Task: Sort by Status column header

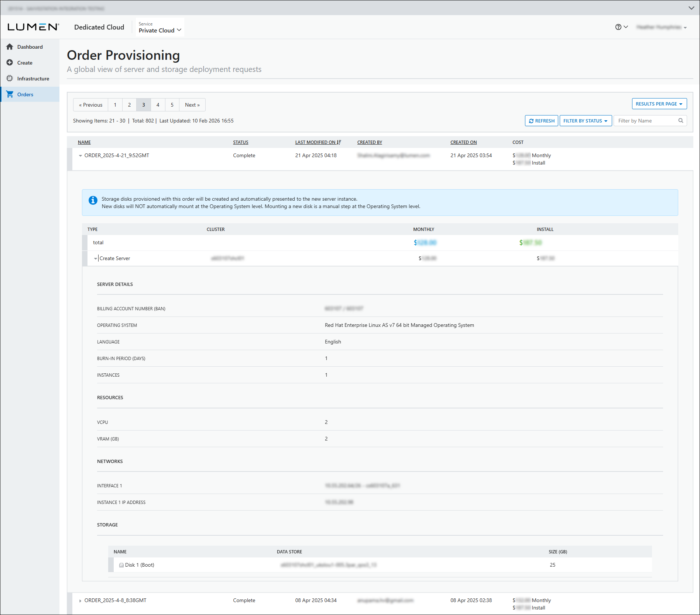Action: point(241,142)
